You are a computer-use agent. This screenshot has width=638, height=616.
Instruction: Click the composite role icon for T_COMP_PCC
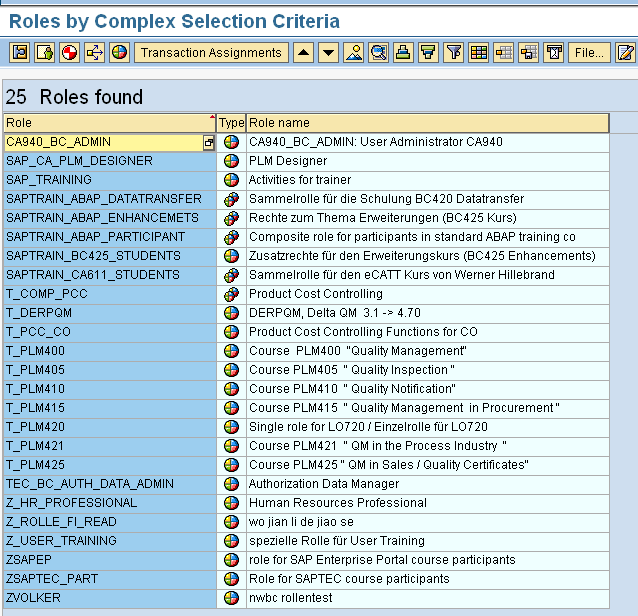231,294
